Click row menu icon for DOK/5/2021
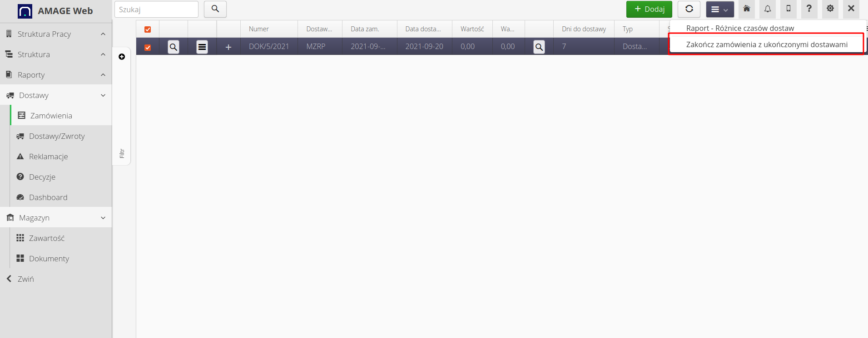868x338 pixels. point(202,47)
